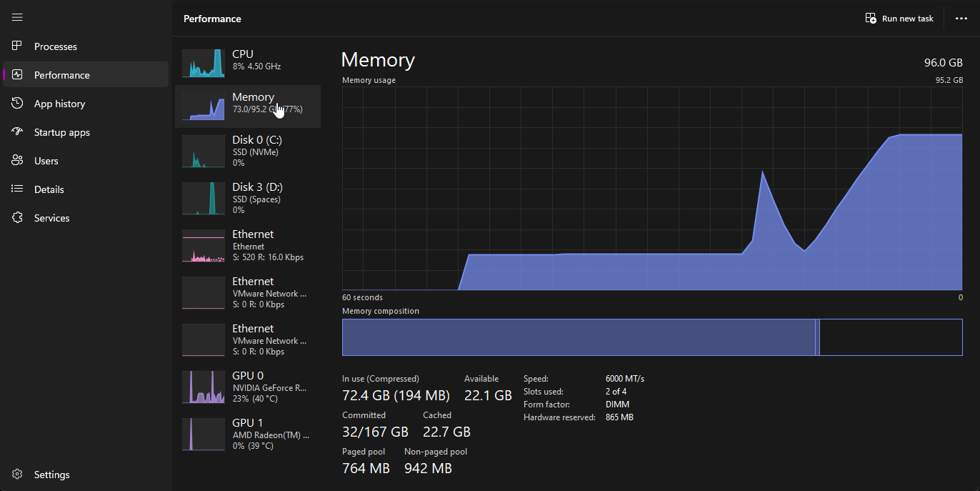Click the In use value 72.4 GB (194 MB)
Screen dimensions: 980x491
click(x=396, y=395)
